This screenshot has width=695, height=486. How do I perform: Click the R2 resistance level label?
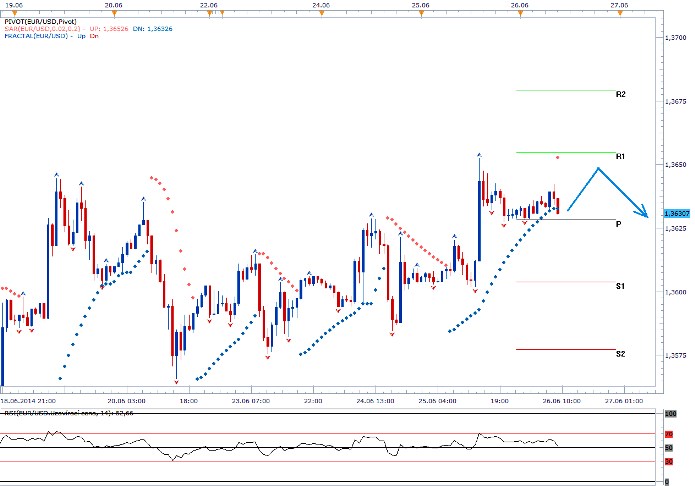[621, 94]
